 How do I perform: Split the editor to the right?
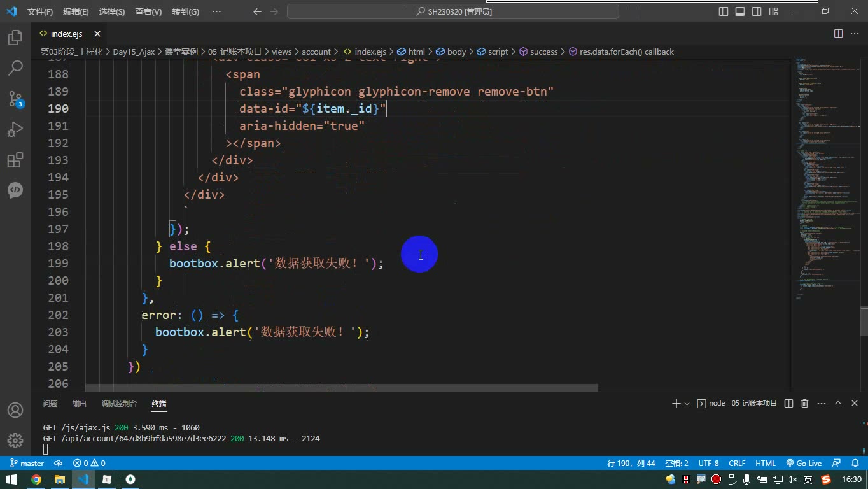coord(838,34)
